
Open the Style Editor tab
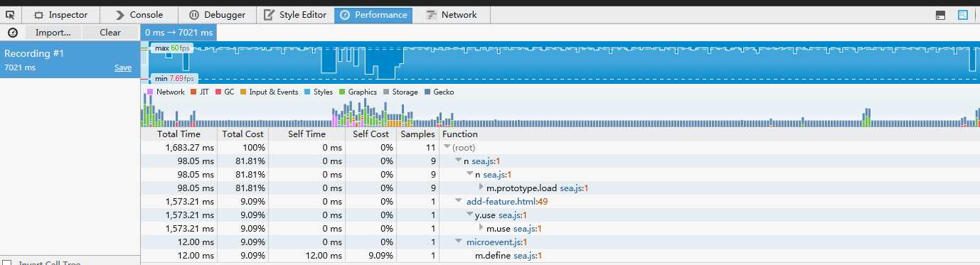point(296,15)
